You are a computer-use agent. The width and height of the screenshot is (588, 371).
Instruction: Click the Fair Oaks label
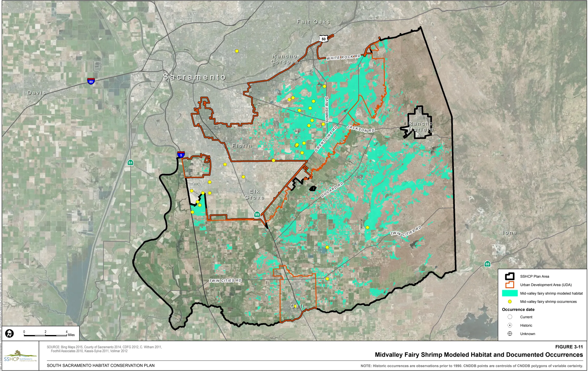(313, 22)
